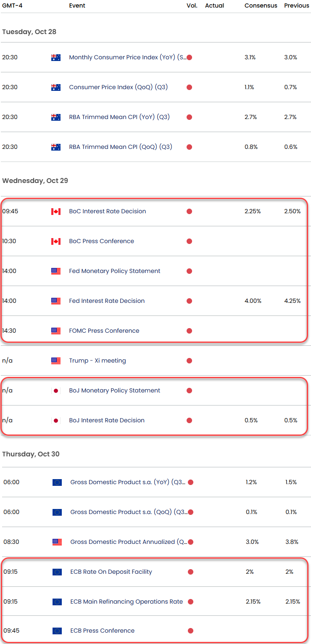Viewport: 311px width, 644px height.
Task: Open Gross Domestic Product s.a. (YoY) event
Action: (128, 482)
